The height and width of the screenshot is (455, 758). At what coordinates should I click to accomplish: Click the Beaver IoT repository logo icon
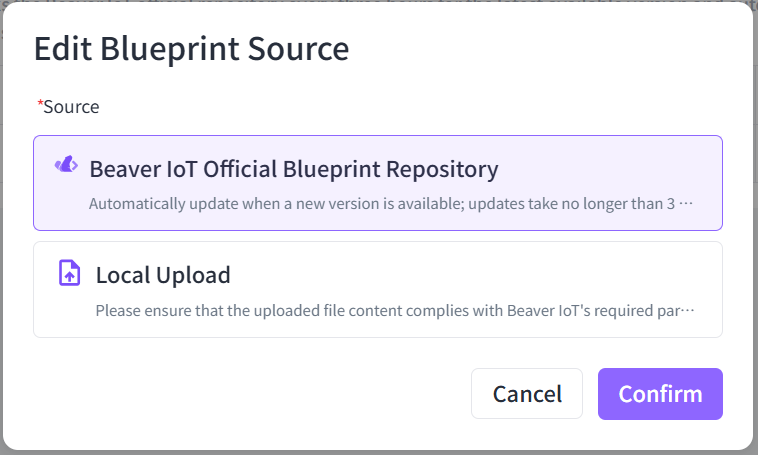pos(66,166)
